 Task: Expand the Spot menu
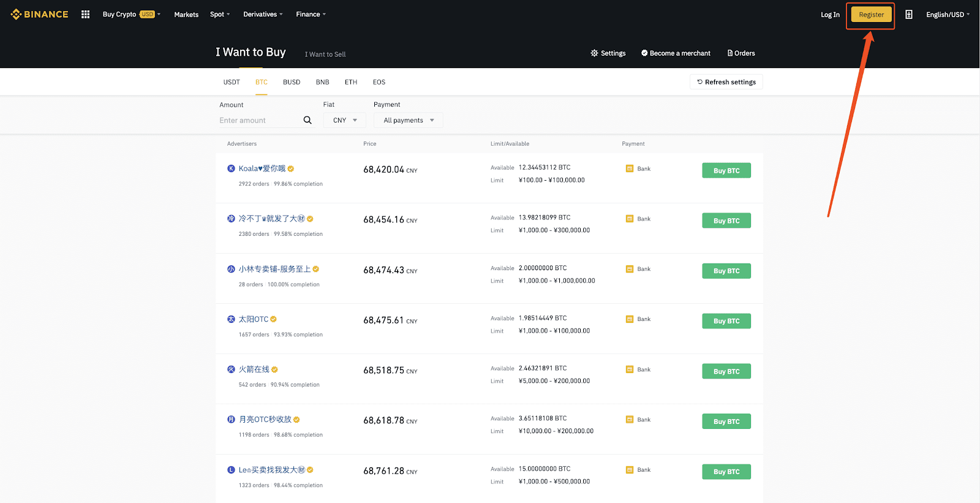coord(220,14)
